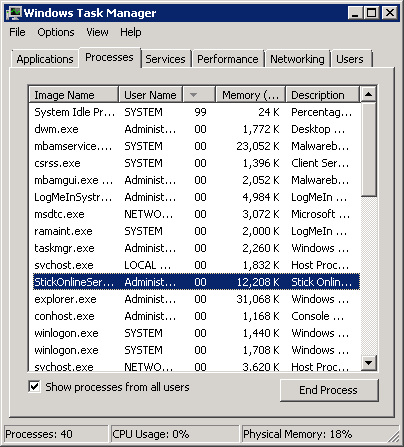Switch to the Users tab
This screenshot has height=447, width=404.
[x=350, y=59]
